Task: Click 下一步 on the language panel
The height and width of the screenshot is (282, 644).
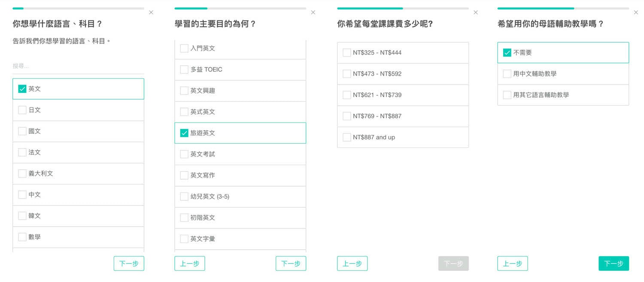Action: pos(129,263)
